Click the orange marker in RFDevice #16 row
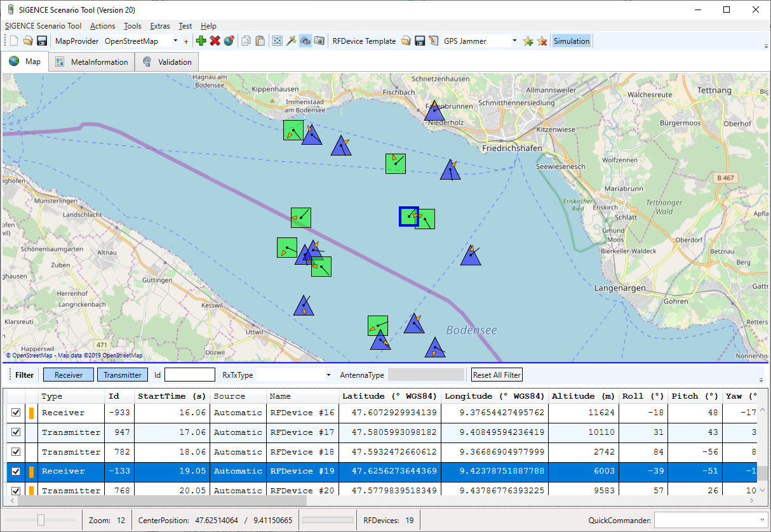This screenshot has height=532, width=771. pyautogui.click(x=30, y=413)
